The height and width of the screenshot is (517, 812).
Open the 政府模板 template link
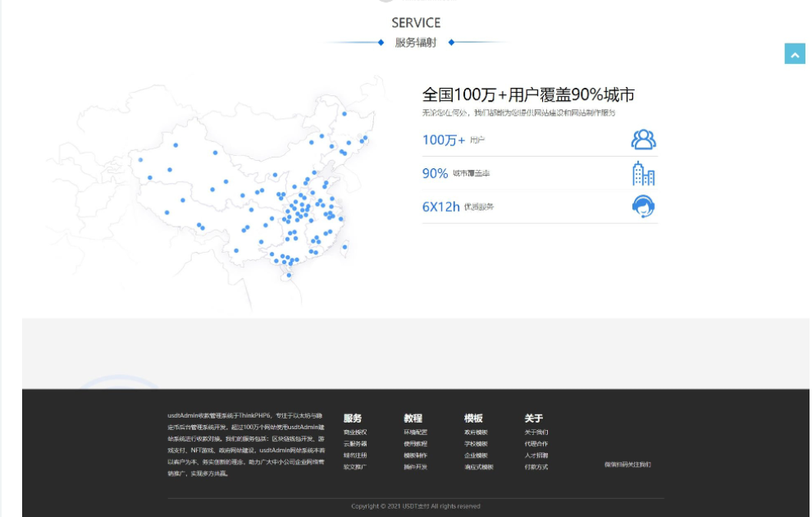click(476, 432)
